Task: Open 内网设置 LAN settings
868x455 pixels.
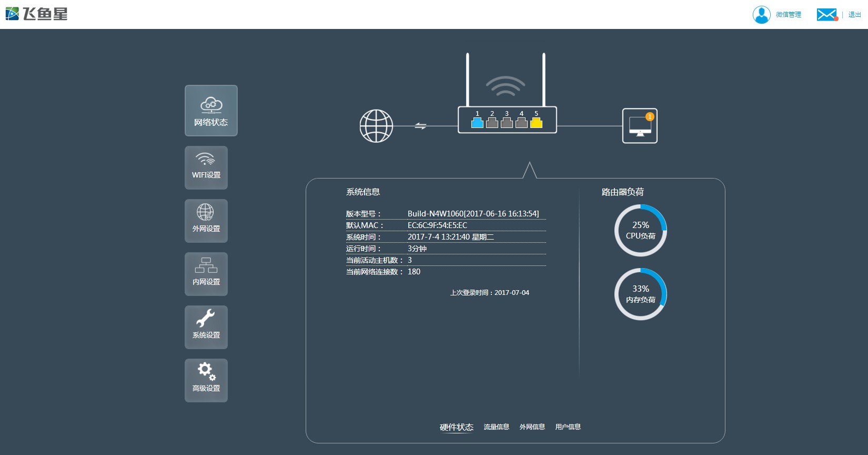Action: [x=206, y=274]
